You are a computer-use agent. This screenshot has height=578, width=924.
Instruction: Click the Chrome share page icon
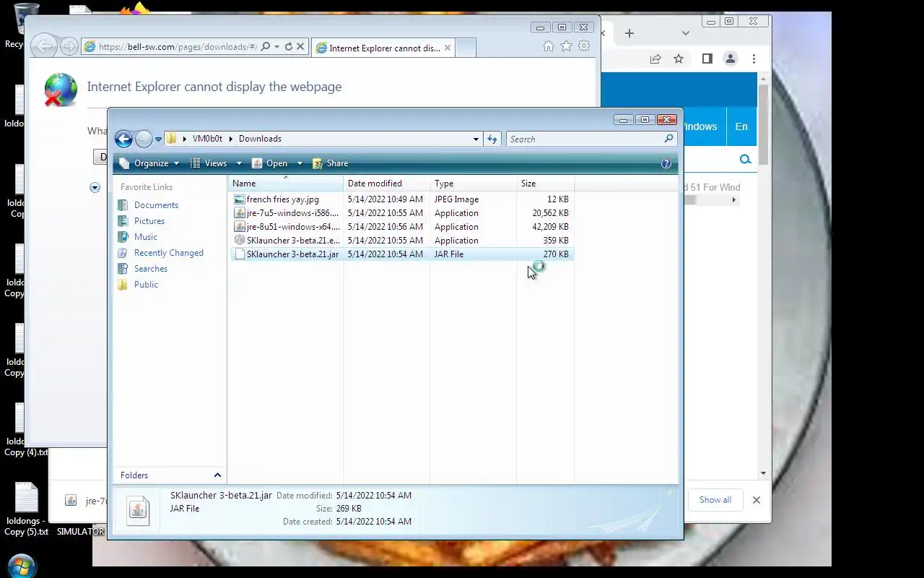click(x=655, y=59)
